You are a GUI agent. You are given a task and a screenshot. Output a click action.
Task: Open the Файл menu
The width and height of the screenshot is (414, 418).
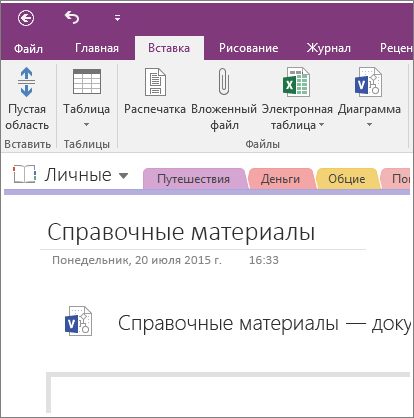(28, 48)
